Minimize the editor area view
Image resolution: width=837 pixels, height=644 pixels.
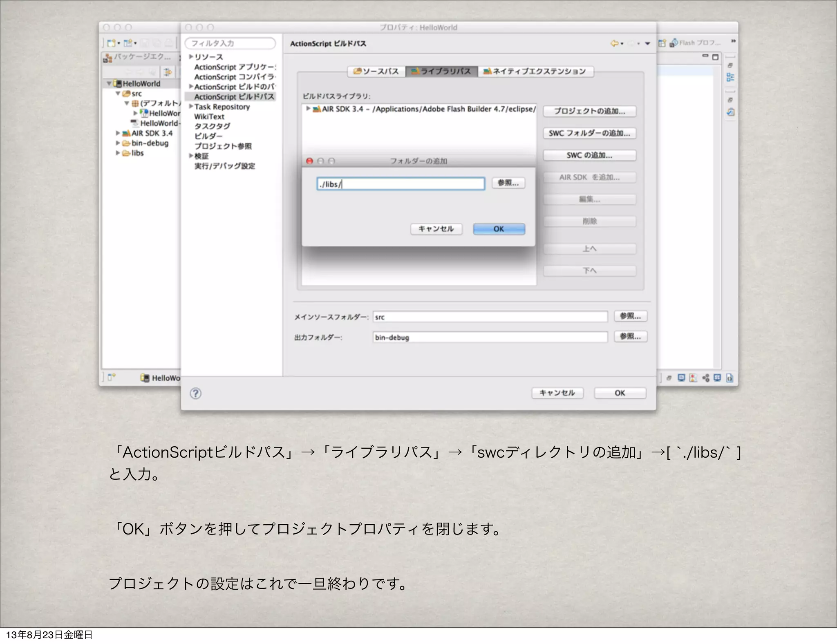(705, 56)
